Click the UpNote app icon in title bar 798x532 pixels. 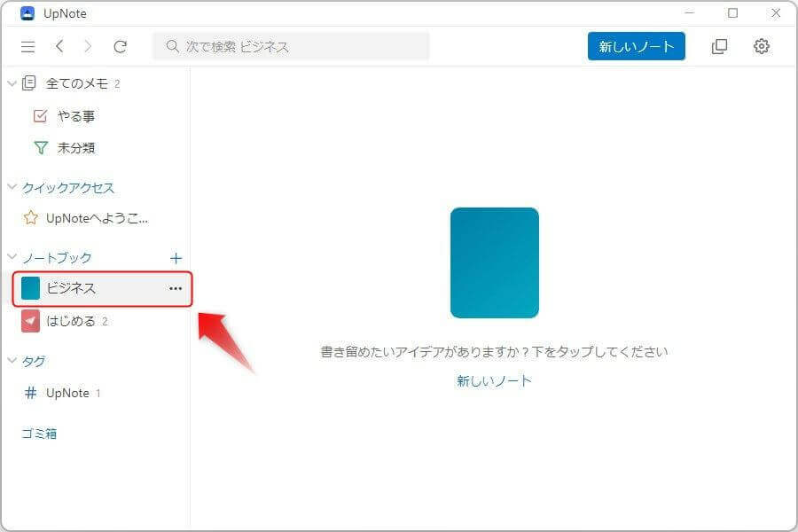(x=27, y=13)
